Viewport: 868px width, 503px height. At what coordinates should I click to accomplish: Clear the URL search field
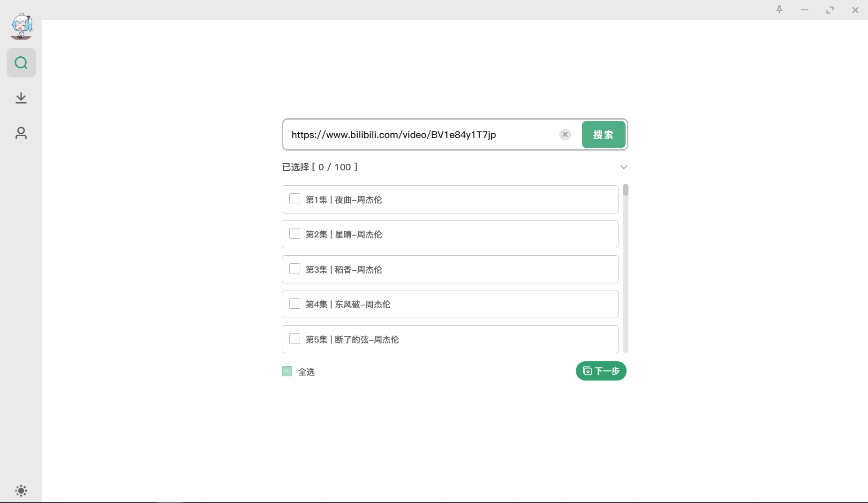(x=565, y=135)
